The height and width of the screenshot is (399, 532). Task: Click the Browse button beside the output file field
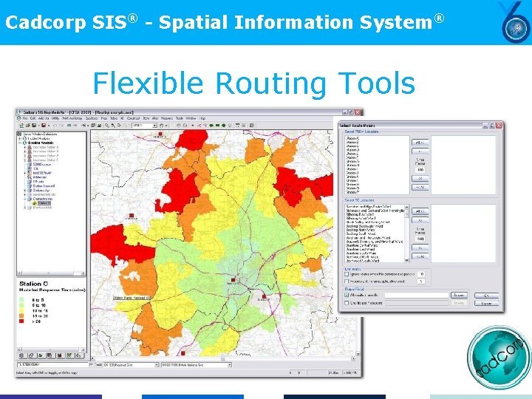(459, 295)
